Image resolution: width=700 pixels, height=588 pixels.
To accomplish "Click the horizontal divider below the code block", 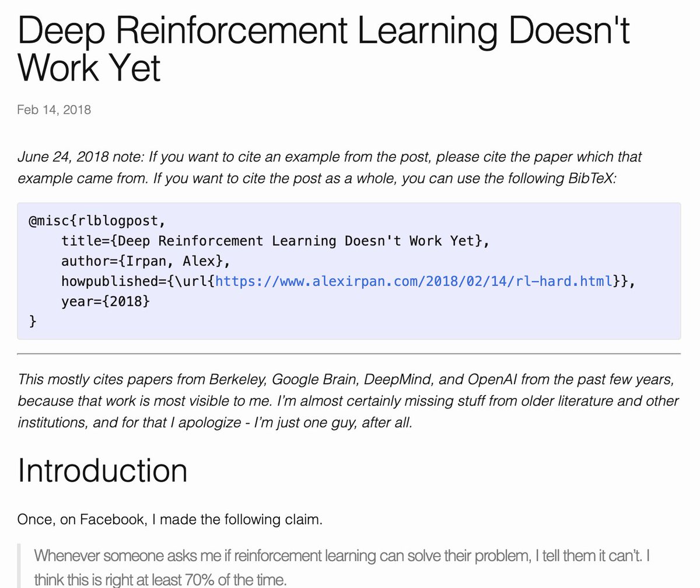I will (349, 353).
